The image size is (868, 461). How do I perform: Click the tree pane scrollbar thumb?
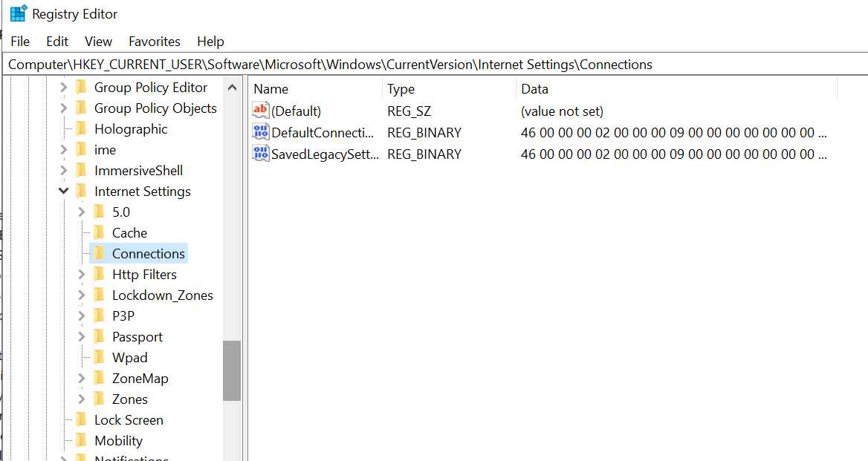pyautogui.click(x=232, y=370)
